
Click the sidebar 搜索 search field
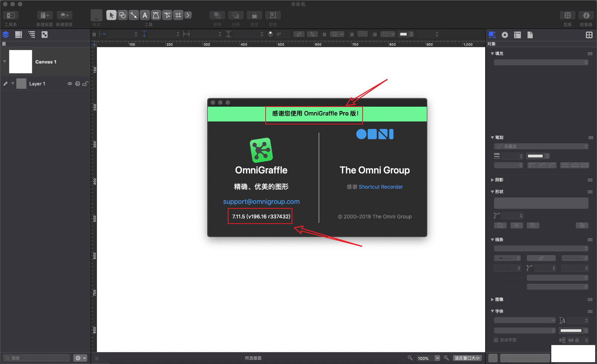click(x=36, y=358)
